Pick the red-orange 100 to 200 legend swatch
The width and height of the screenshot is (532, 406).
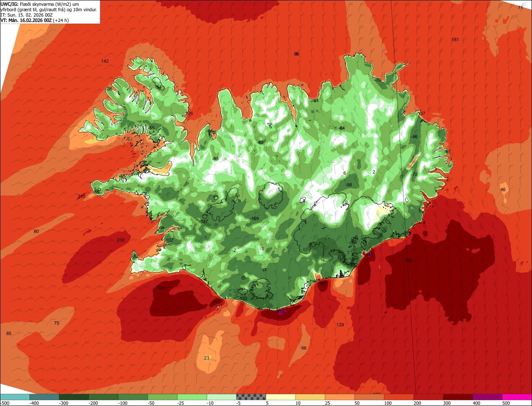(x=399, y=397)
